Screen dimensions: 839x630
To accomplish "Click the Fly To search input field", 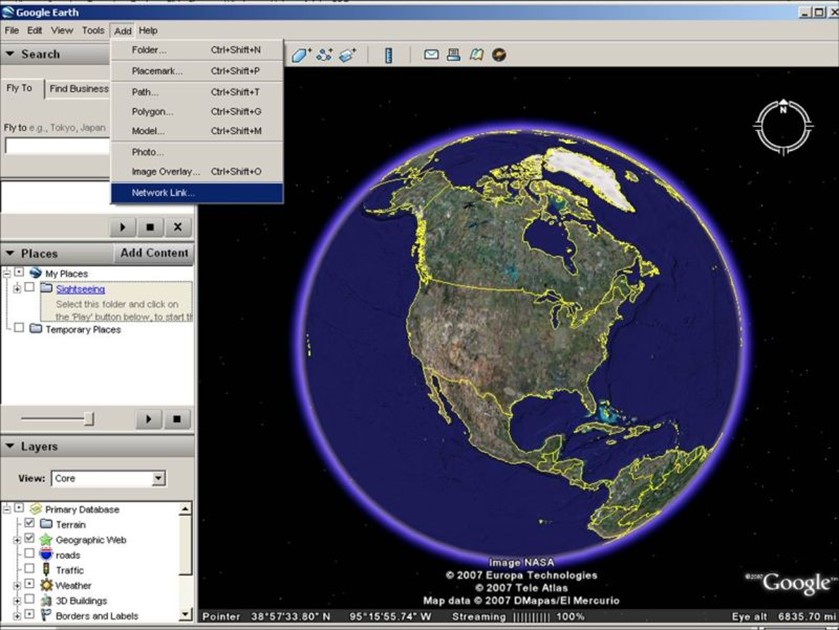I will (x=56, y=146).
